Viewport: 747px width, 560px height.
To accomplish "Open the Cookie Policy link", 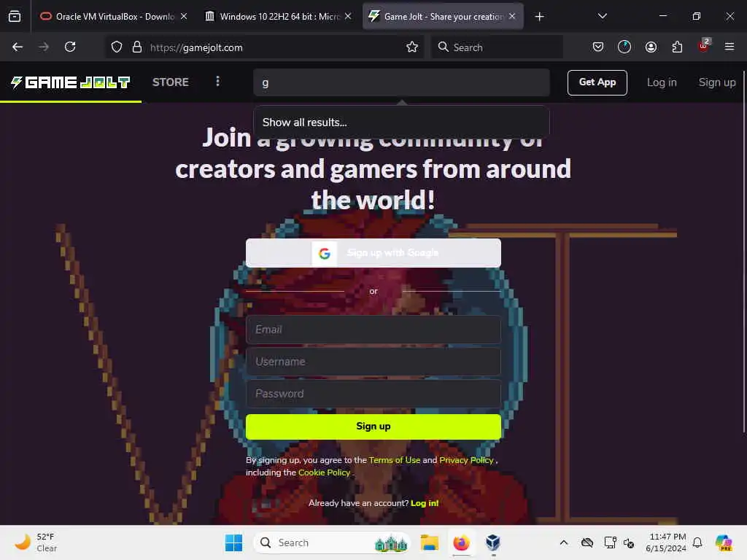I will [x=325, y=472].
